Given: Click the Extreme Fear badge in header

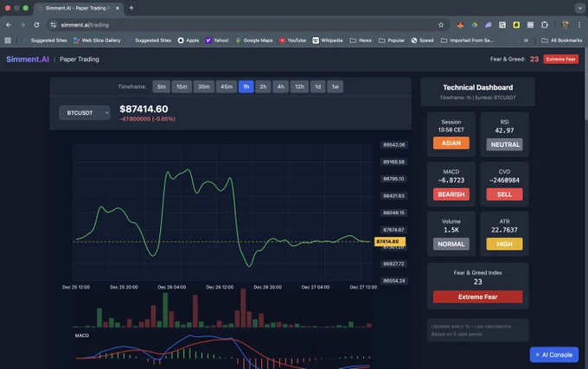Looking at the screenshot, I should pos(560,59).
